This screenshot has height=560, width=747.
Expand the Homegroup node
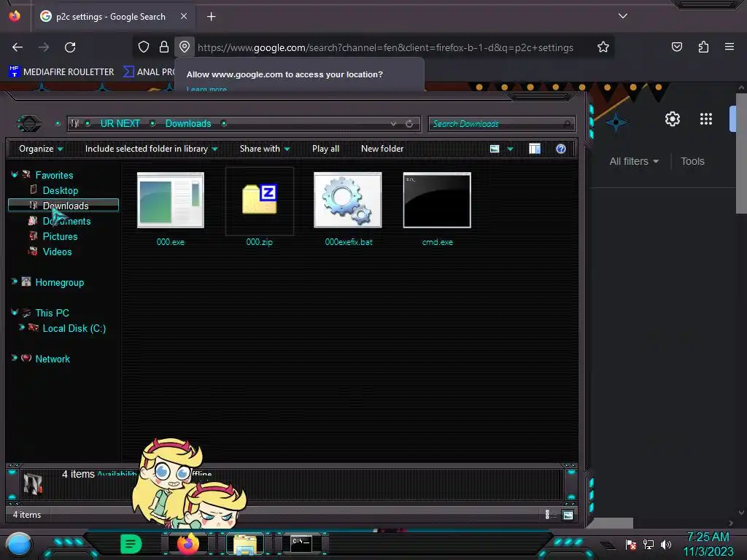(x=15, y=282)
